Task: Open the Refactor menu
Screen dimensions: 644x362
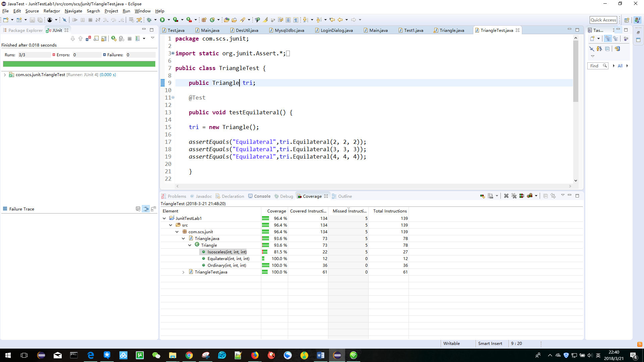Action: tap(52, 11)
